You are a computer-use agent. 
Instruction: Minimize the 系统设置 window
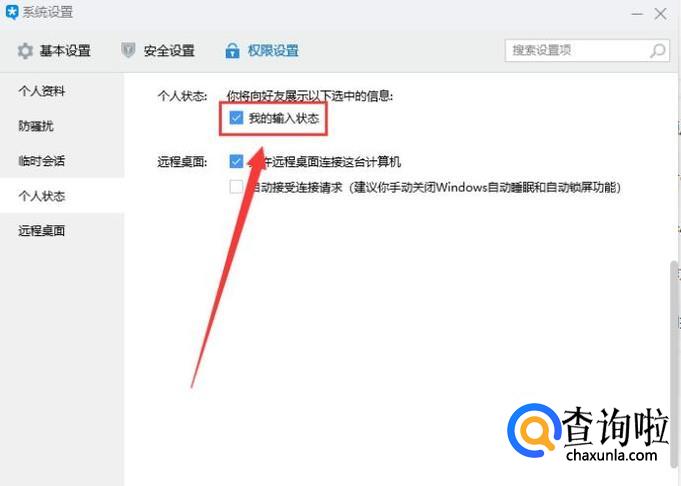(637, 14)
